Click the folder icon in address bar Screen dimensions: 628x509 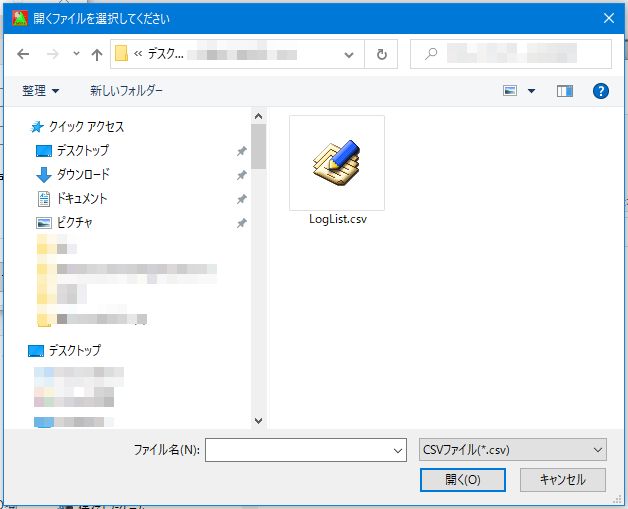click(121, 53)
